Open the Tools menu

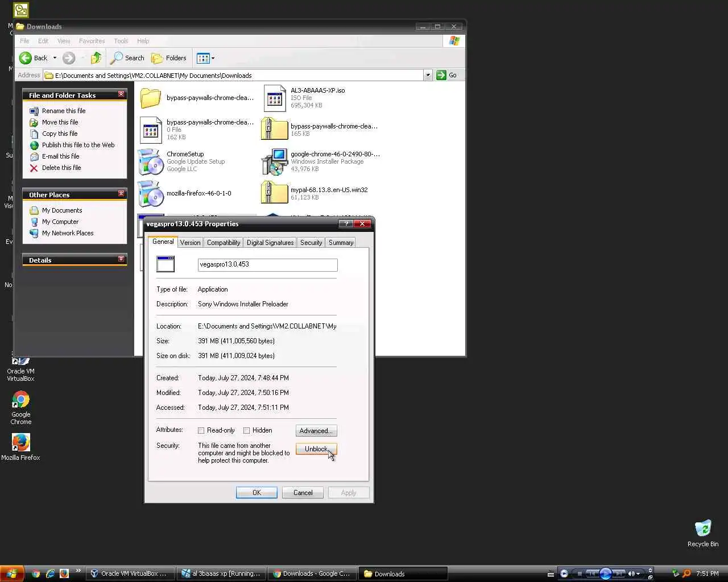click(121, 41)
